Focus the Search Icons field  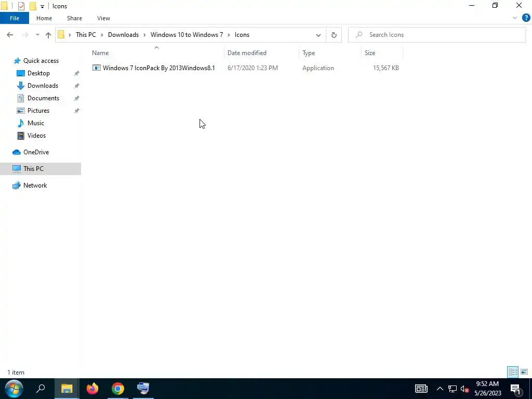pyautogui.click(x=436, y=35)
